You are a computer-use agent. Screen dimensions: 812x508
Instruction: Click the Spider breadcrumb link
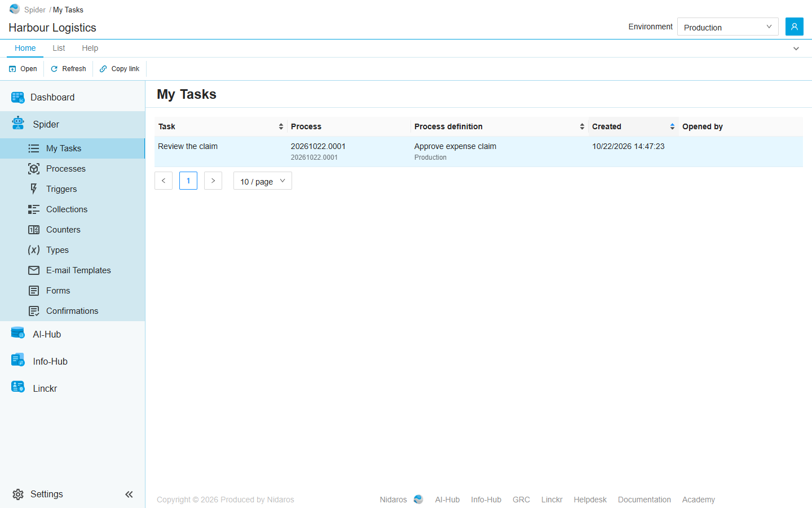pos(35,10)
